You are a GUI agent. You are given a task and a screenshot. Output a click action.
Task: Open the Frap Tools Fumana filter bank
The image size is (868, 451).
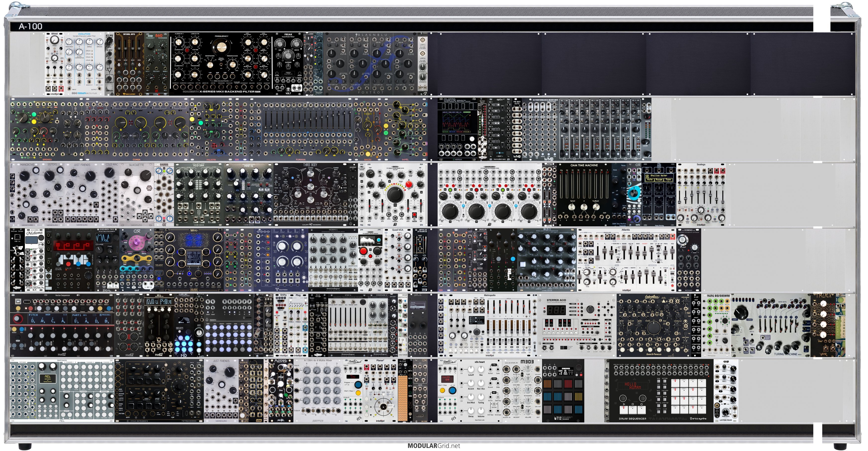[301, 130]
